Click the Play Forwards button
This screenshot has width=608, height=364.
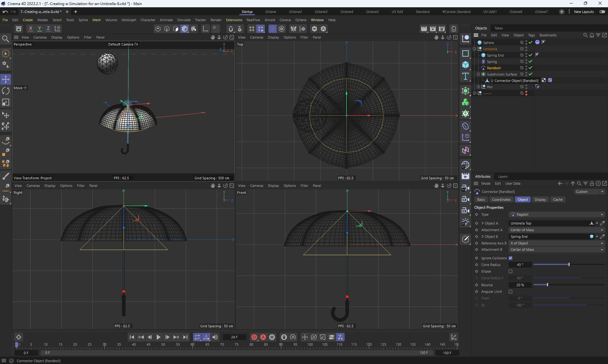(158, 337)
